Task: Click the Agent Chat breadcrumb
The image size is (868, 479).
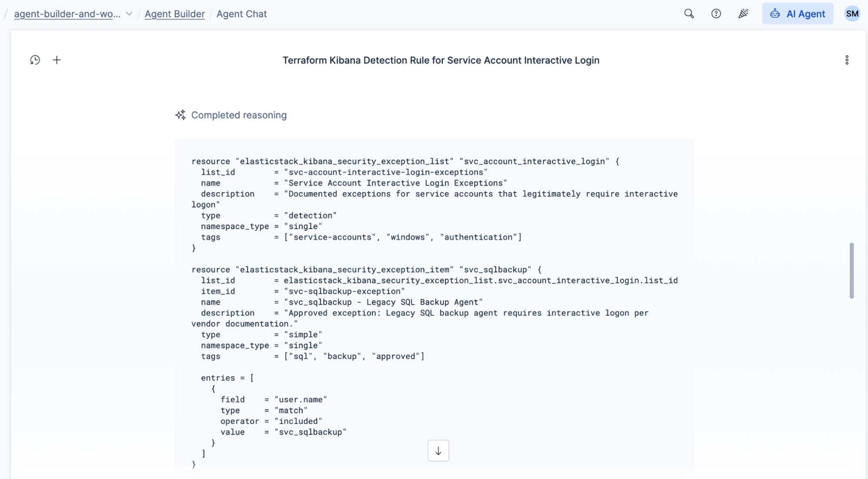Action: point(241,14)
